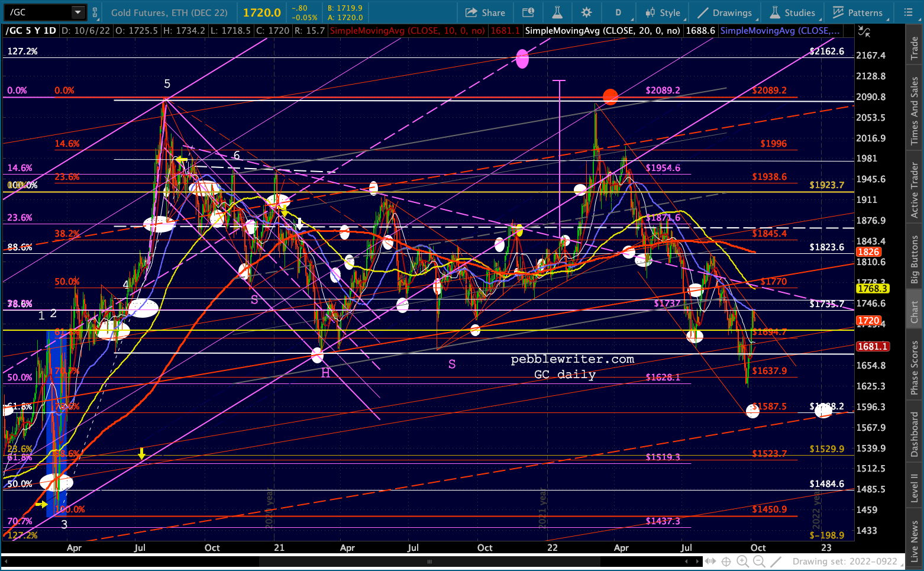Click white oval on $1587.5 level
The width and height of the screenshot is (924, 571).
pos(752,410)
